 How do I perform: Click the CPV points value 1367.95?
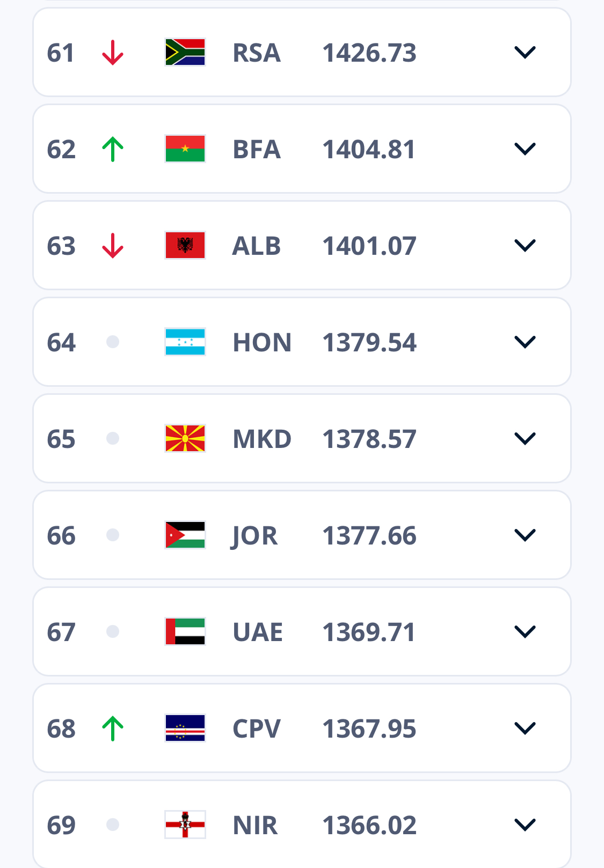(369, 729)
